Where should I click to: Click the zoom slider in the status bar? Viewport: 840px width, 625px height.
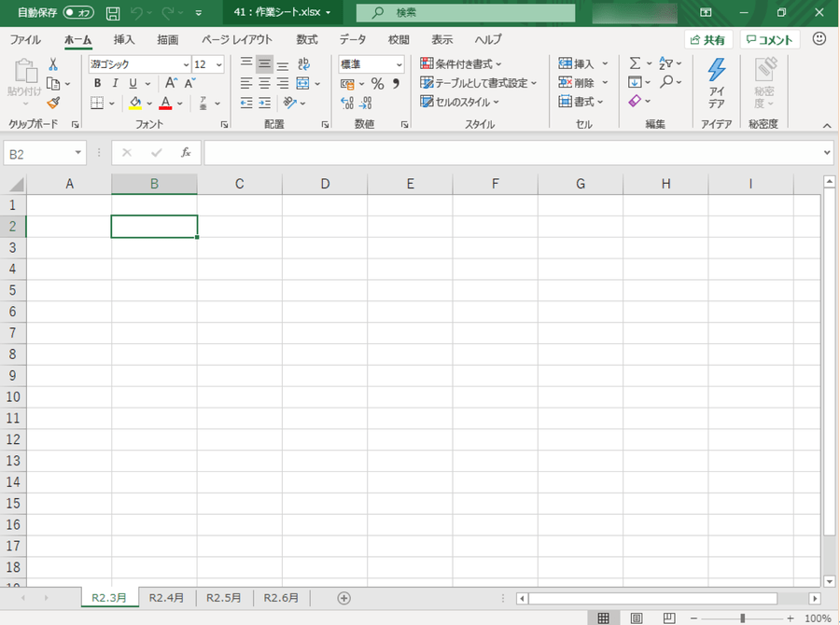click(742, 618)
